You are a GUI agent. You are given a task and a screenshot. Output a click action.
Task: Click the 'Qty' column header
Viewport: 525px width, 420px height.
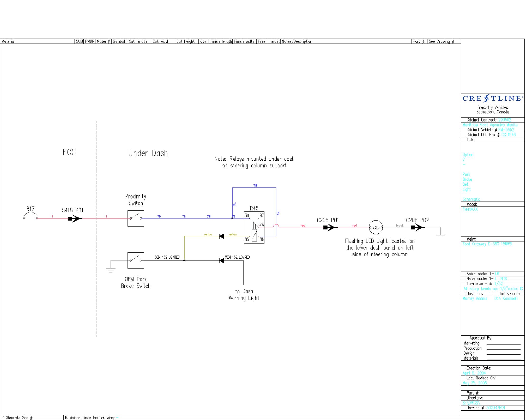pos(203,41)
